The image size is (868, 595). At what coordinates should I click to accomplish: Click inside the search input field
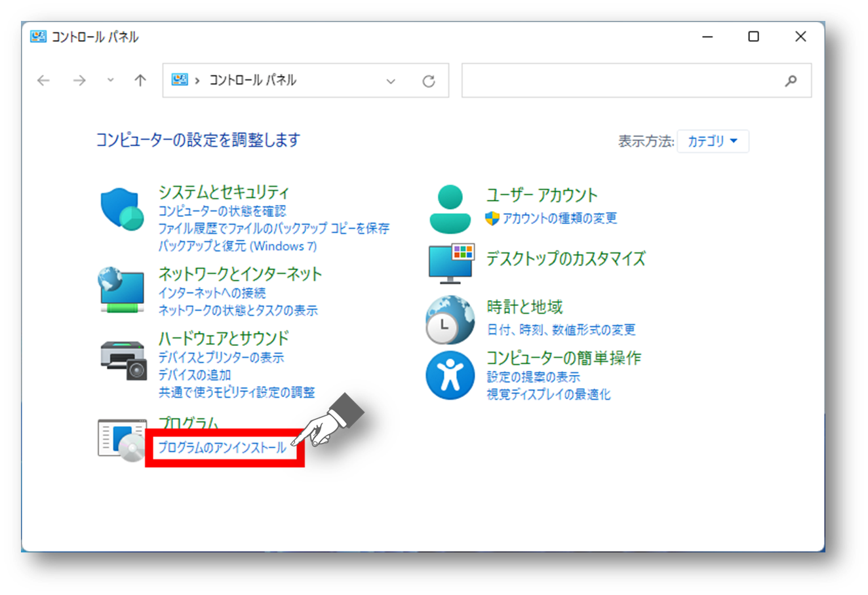[x=637, y=81]
